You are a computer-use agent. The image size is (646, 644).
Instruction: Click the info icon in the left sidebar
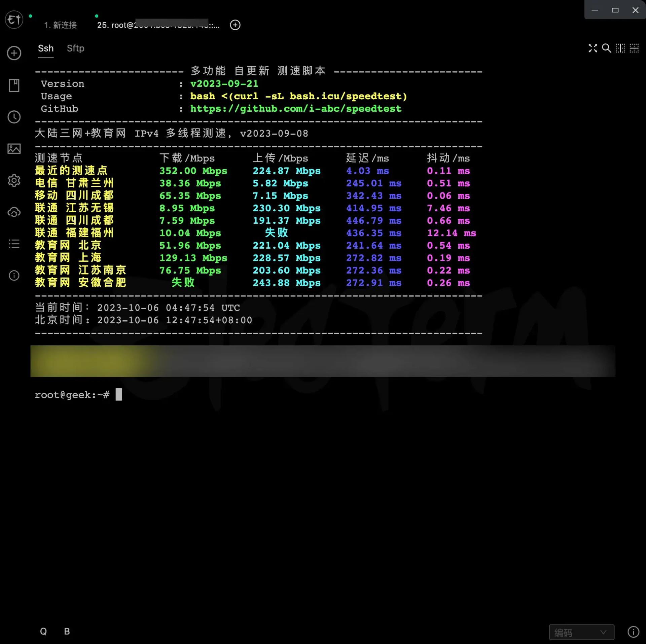click(x=14, y=276)
